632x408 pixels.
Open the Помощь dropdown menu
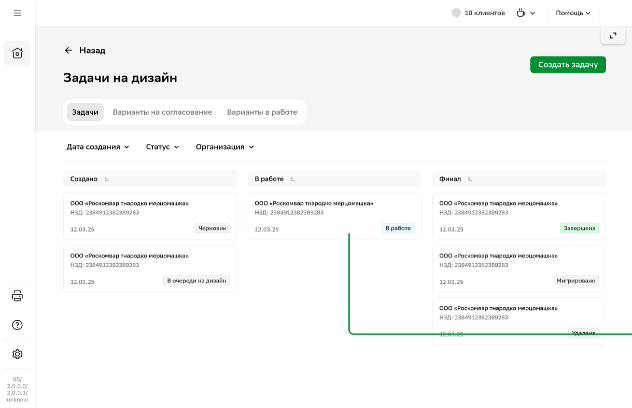(x=573, y=13)
